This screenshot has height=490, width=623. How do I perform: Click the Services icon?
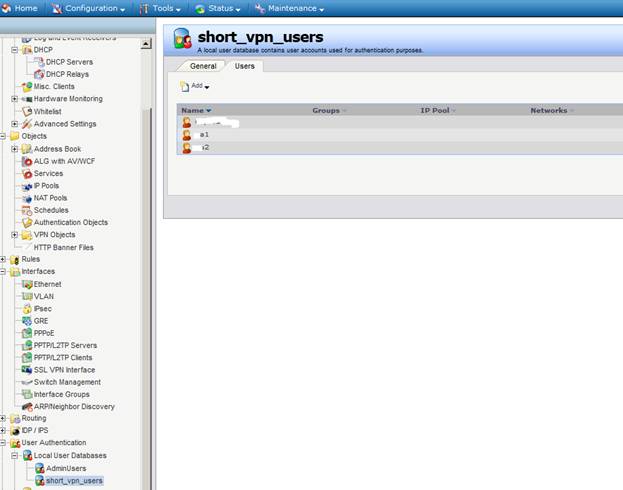click(27, 173)
